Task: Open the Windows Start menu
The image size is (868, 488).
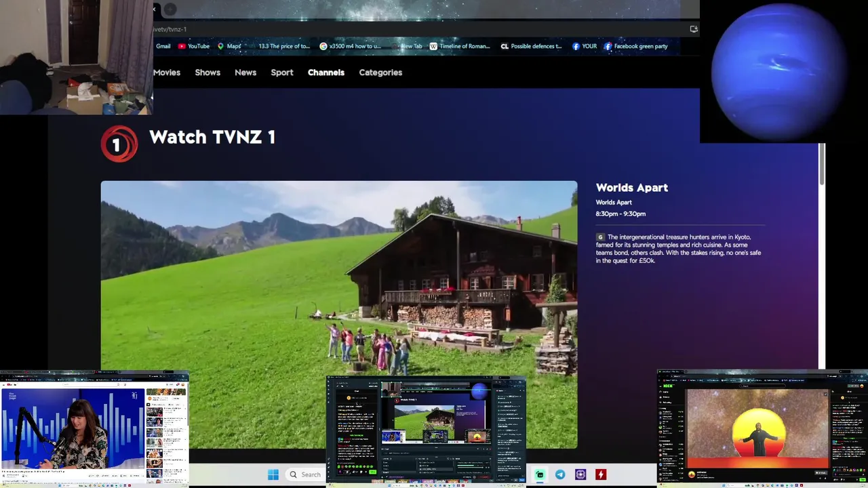Action: click(x=273, y=474)
